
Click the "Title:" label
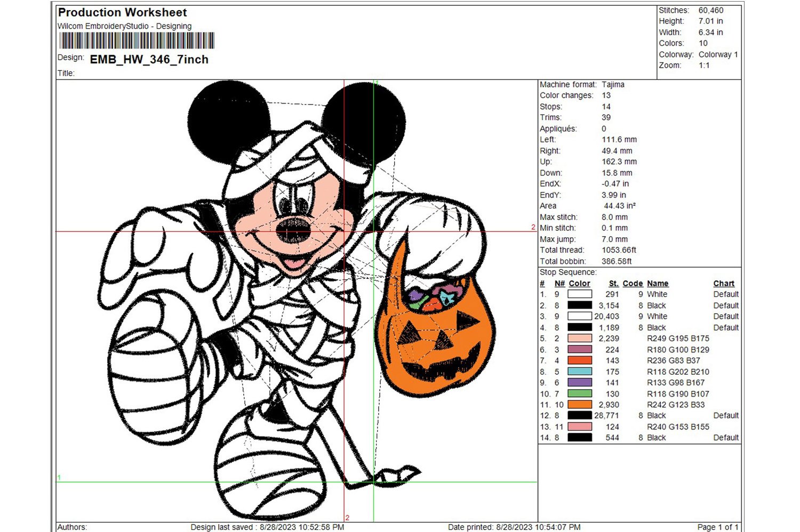click(66, 73)
